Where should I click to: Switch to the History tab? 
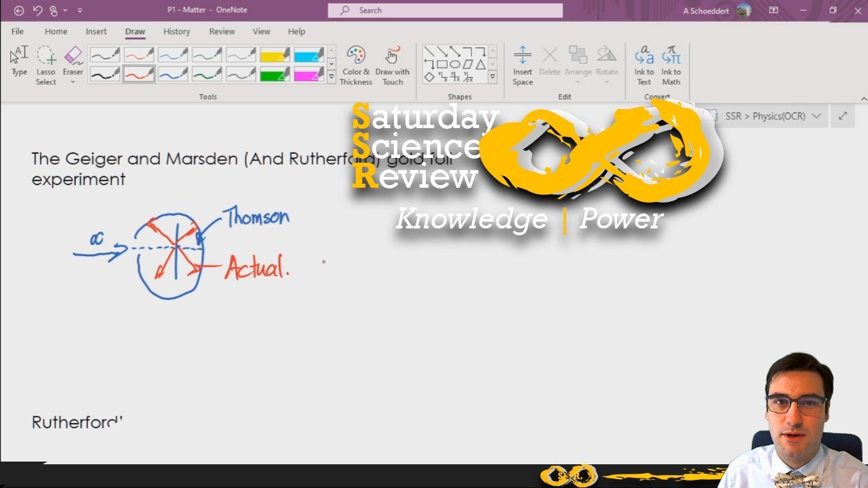[x=176, y=31]
